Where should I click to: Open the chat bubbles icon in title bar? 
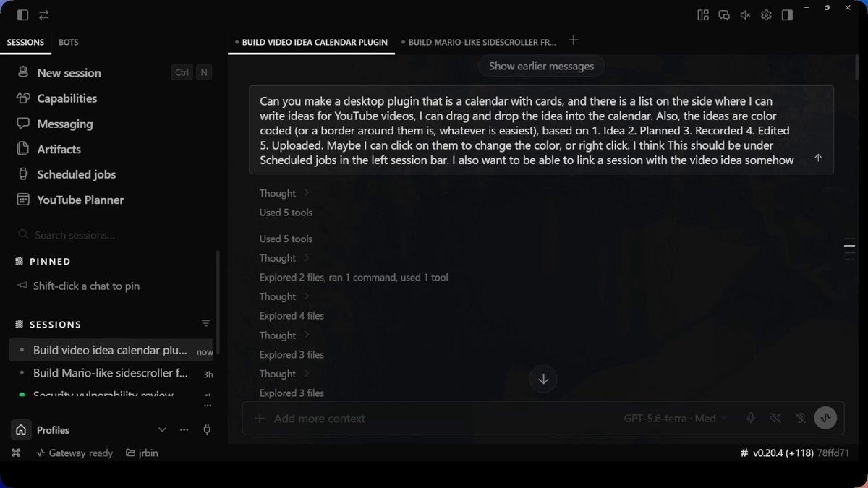coord(724,15)
